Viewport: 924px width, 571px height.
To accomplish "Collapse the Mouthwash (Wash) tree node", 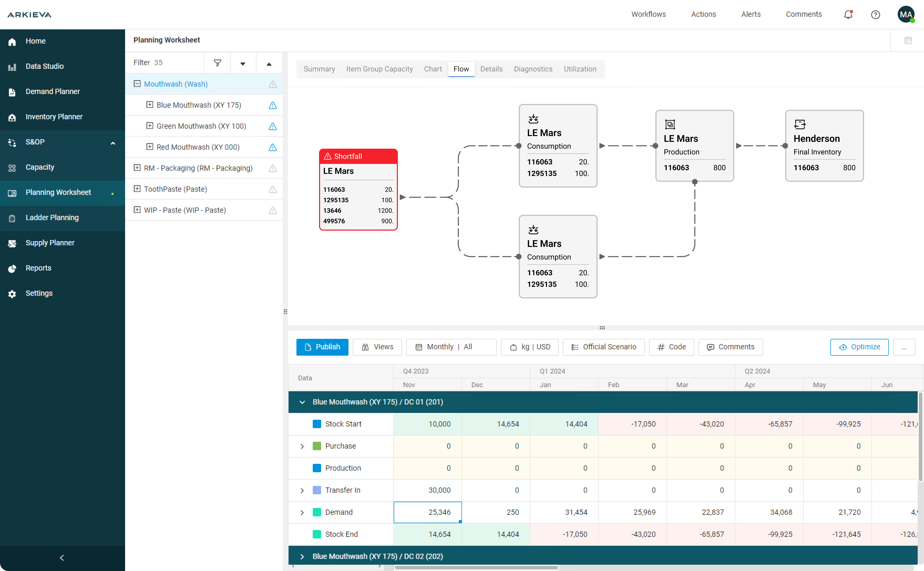I will [x=137, y=84].
